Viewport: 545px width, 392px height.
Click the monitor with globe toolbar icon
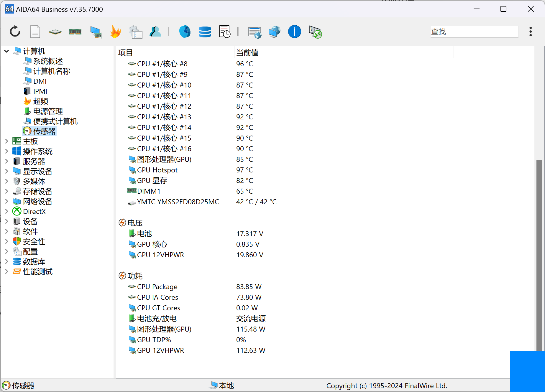tap(275, 32)
